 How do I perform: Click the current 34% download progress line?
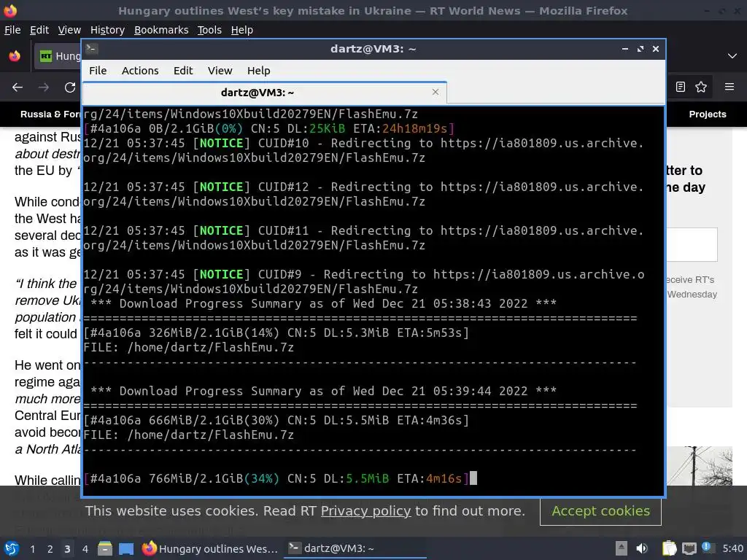(276, 478)
